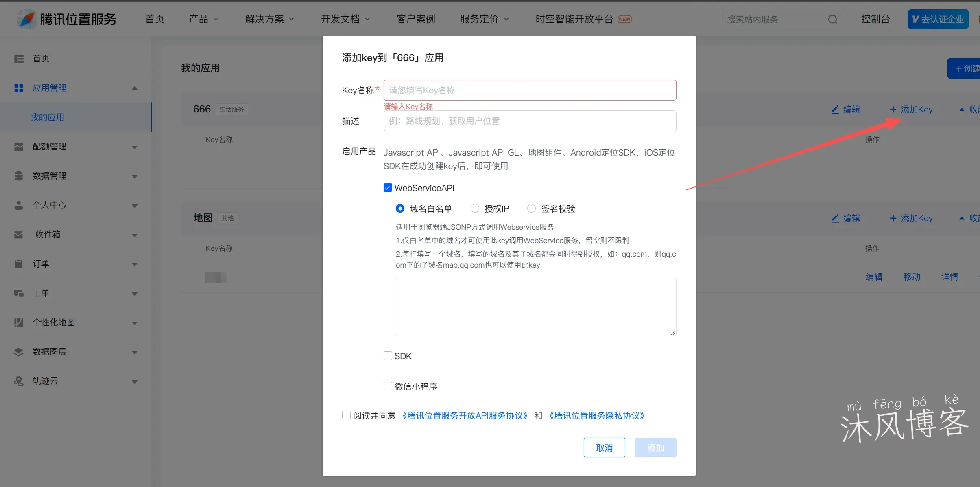The height and width of the screenshot is (487, 980).
Task: Click the search magnifier icon
Action: tap(832, 19)
